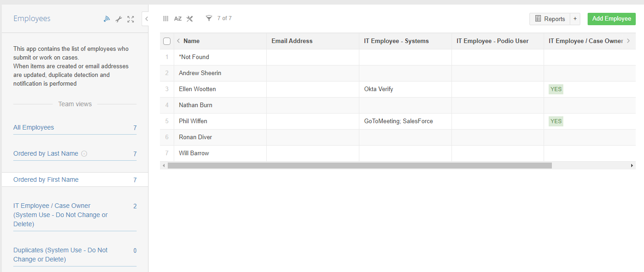The height and width of the screenshot is (272, 644).
Task: Open app settings via the wrench icon
Action: click(119, 19)
